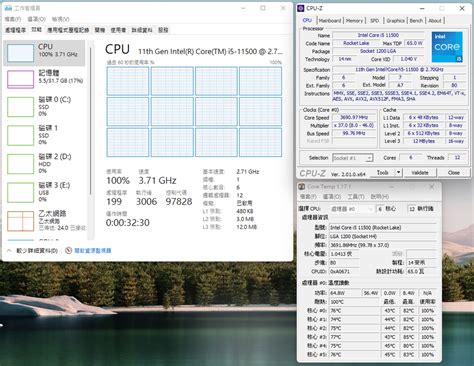Screen dimensions: 474x366
Task: Expand the Tools dropdown arrow in CPU-Z
Action: pyautogui.click(x=398, y=173)
